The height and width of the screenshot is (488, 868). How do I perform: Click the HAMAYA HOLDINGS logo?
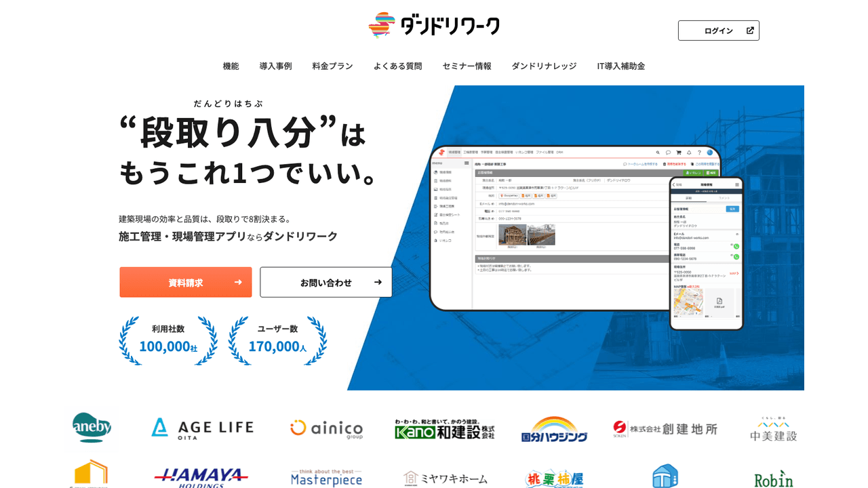(201, 476)
